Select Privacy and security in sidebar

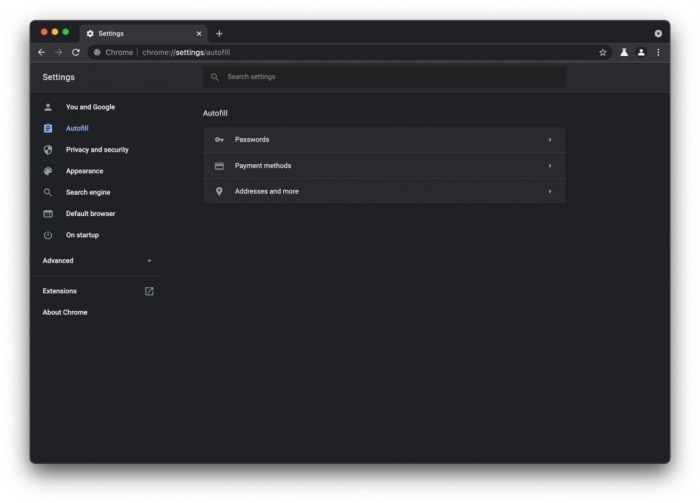pos(97,150)
